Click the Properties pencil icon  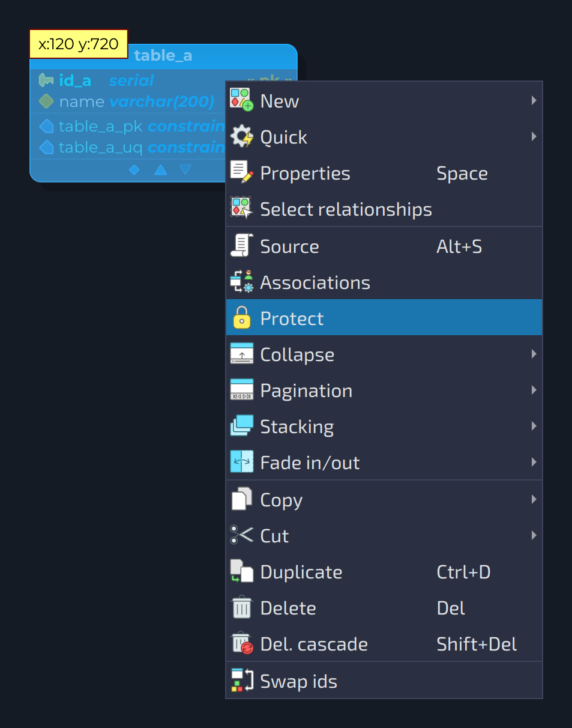[242, 172]
